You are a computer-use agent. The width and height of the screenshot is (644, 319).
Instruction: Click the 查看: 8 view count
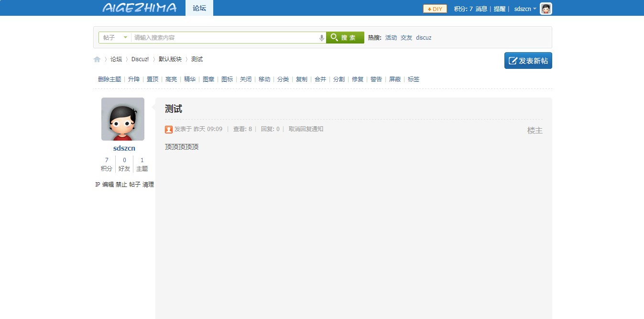point(242,129)
